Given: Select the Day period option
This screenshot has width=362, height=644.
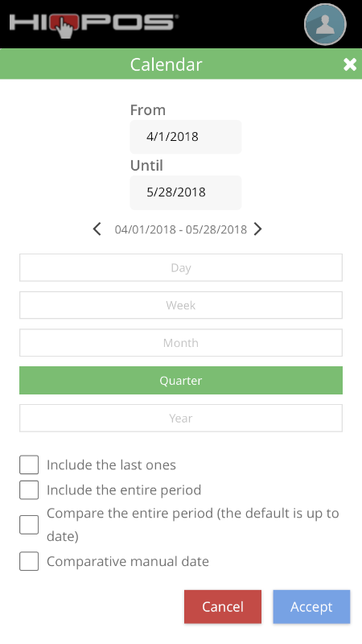Looking at the screenshot, I should click(181, 268).
